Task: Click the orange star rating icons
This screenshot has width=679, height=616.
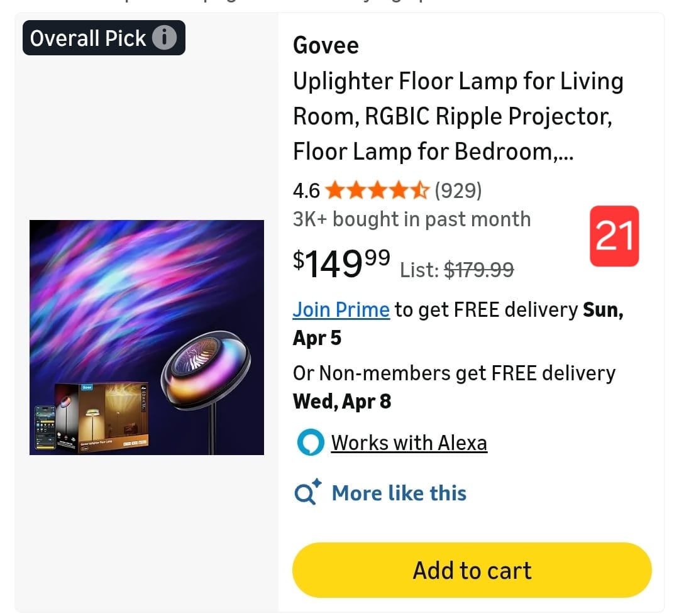Action: click(x=377, y=190)
